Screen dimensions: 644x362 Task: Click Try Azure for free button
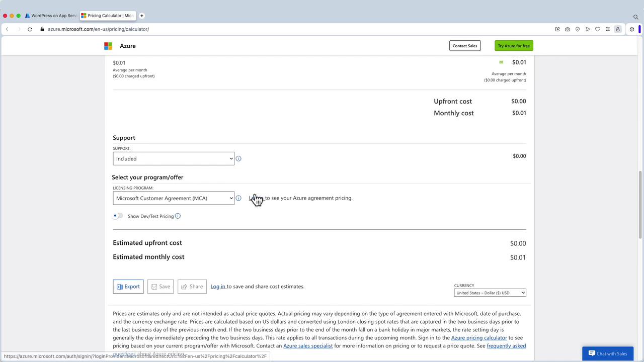514,46
